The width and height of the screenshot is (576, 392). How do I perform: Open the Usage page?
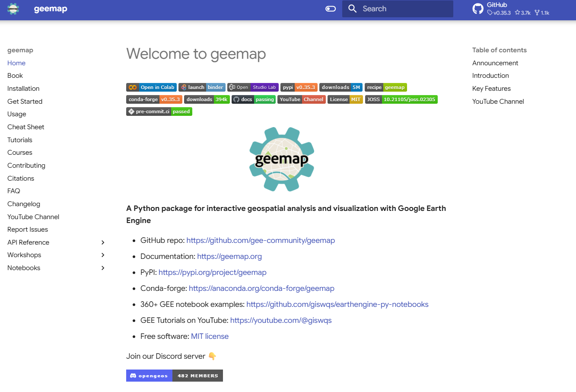tap(17, 114)
